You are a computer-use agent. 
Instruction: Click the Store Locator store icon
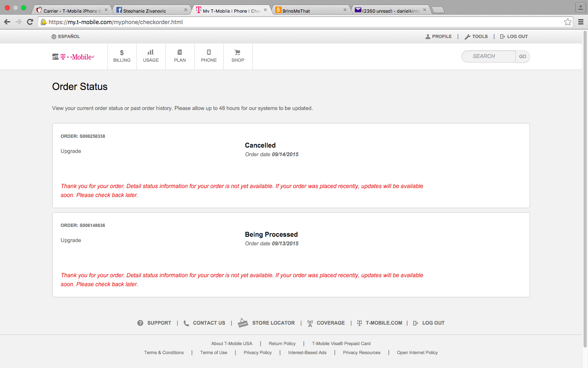[243, 323]
